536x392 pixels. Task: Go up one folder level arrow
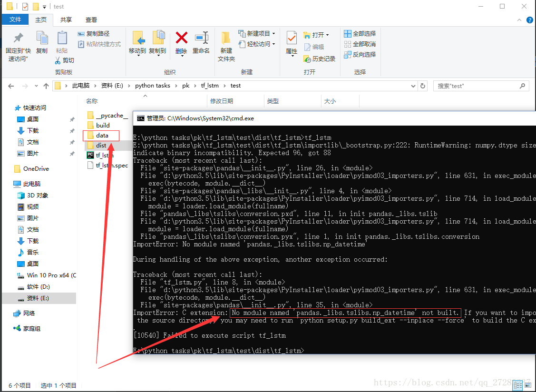pyautogui.click(x=46, y=86)
